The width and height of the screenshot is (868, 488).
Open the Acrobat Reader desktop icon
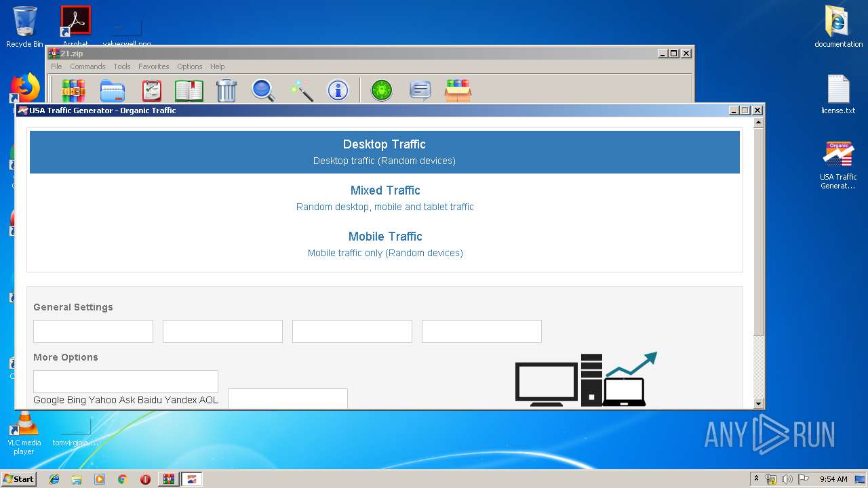(75, 26)
